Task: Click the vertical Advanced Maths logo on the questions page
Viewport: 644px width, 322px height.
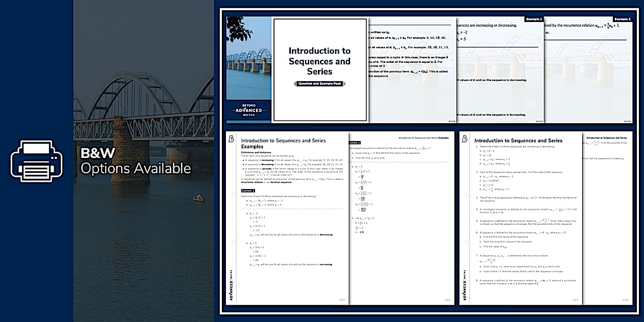Action: coord(465,288)
